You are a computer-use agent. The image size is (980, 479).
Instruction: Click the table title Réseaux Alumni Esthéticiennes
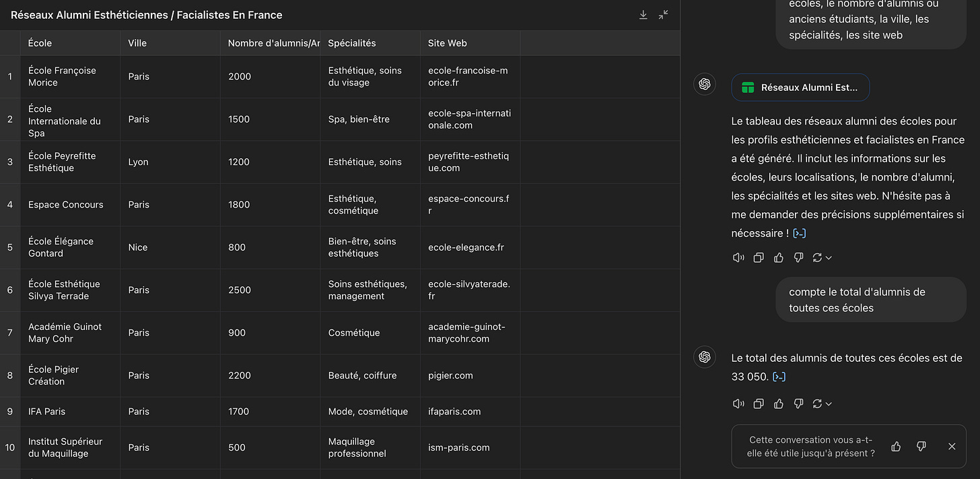click(x=147, y=15)
